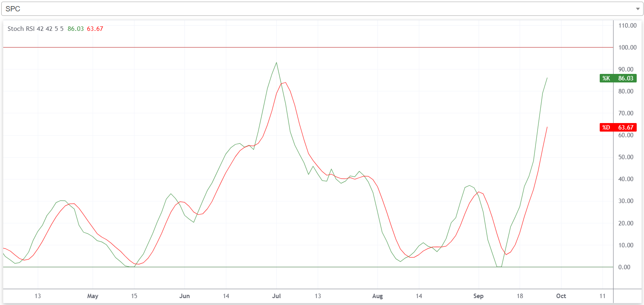Click the Jul label on time axis
Viewport: 644px width, 305px height.
click(276, 296)
